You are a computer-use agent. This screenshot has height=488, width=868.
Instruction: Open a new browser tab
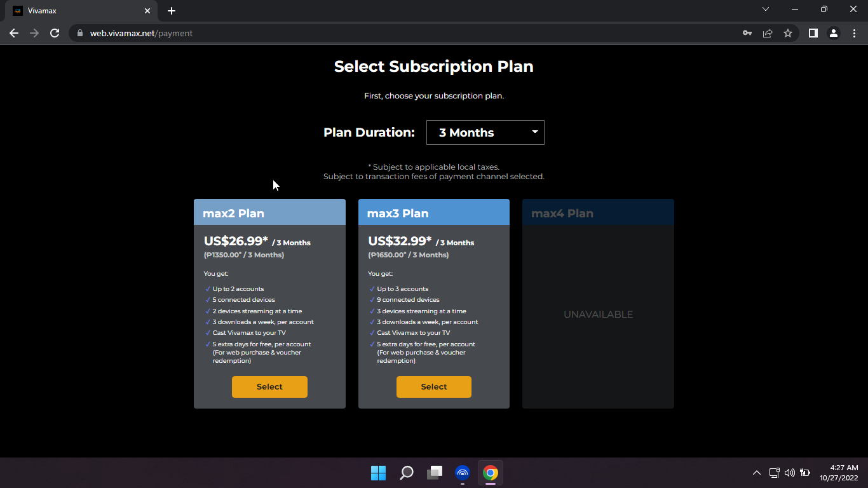[172, 11]
